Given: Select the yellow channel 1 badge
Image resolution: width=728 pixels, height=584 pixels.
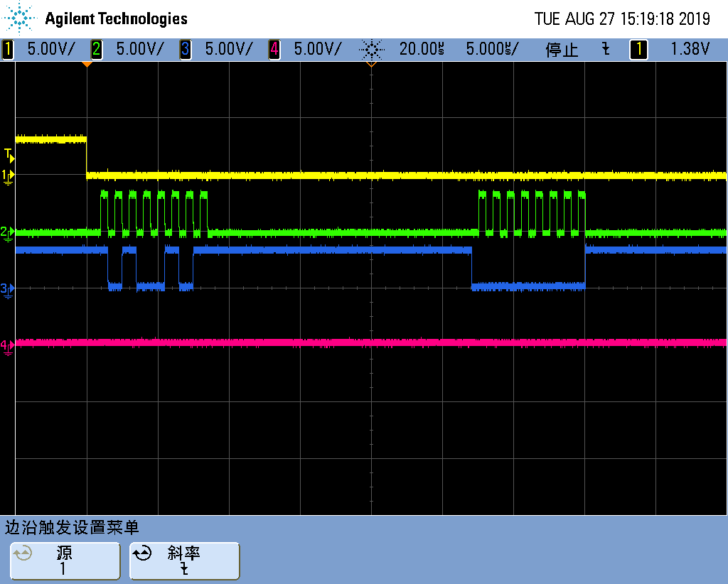Looking at the screenshot, I should 8,49.
